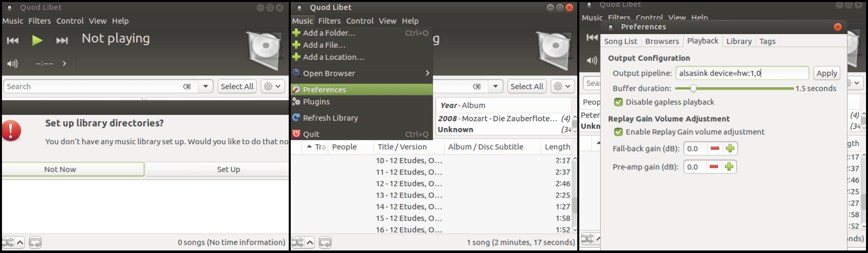This screenshot has height=253, width=868.
Task: Click the volume speaker icon in left window
Action: tap(12, 63)
